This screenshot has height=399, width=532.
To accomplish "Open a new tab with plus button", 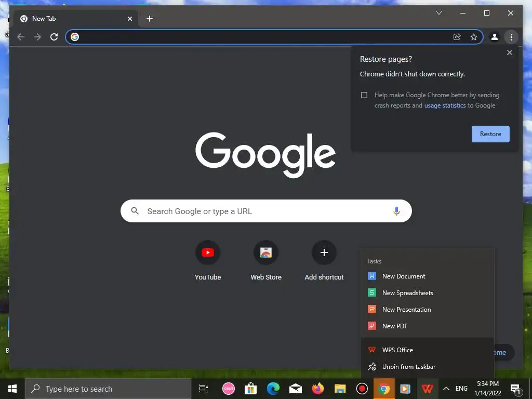I will tap(149, 19).
